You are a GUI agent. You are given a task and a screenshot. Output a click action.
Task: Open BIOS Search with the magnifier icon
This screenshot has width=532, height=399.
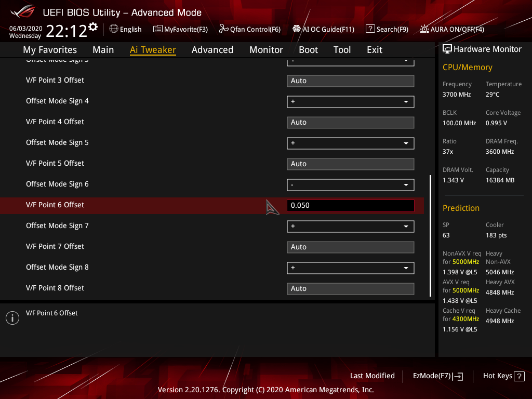[371, 29]
